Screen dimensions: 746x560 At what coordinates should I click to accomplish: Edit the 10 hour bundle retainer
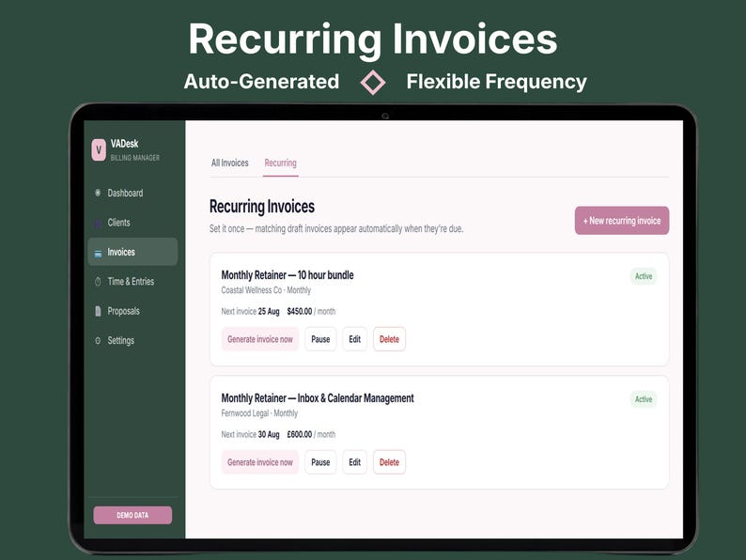tap(355, 339)
